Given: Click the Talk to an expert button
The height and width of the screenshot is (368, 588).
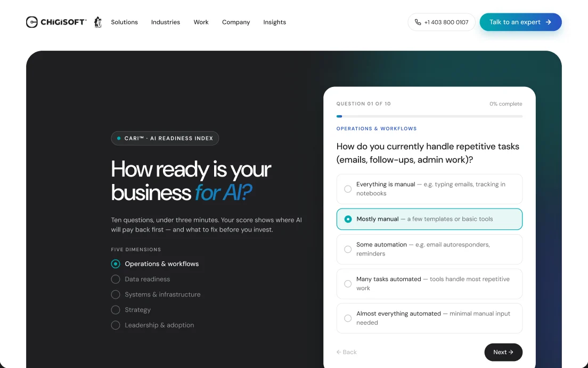Looking at the screenshot, I should pos(520,22).
